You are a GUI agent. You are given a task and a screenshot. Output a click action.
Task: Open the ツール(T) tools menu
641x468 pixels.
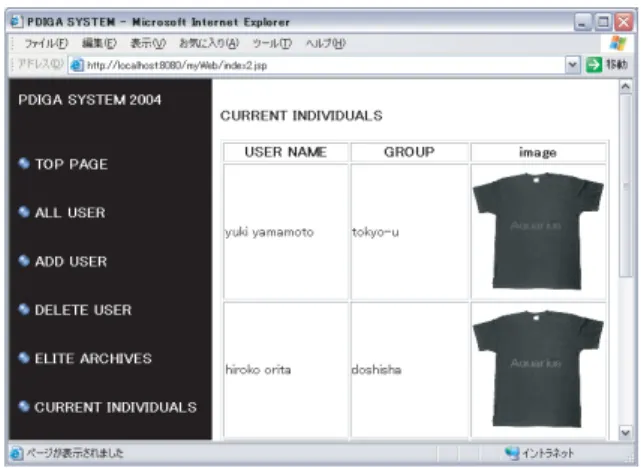(272, 43)
